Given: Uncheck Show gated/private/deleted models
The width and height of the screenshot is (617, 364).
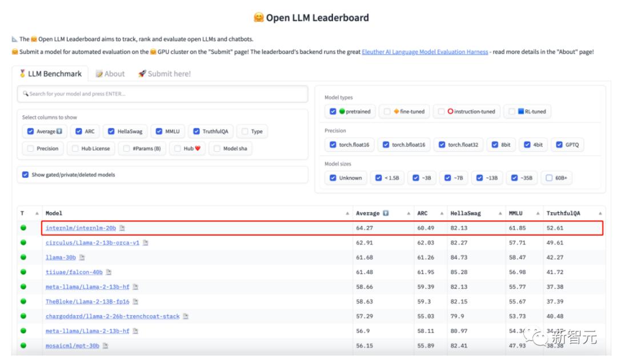Looking at the screenshot, I should (25, 175).
